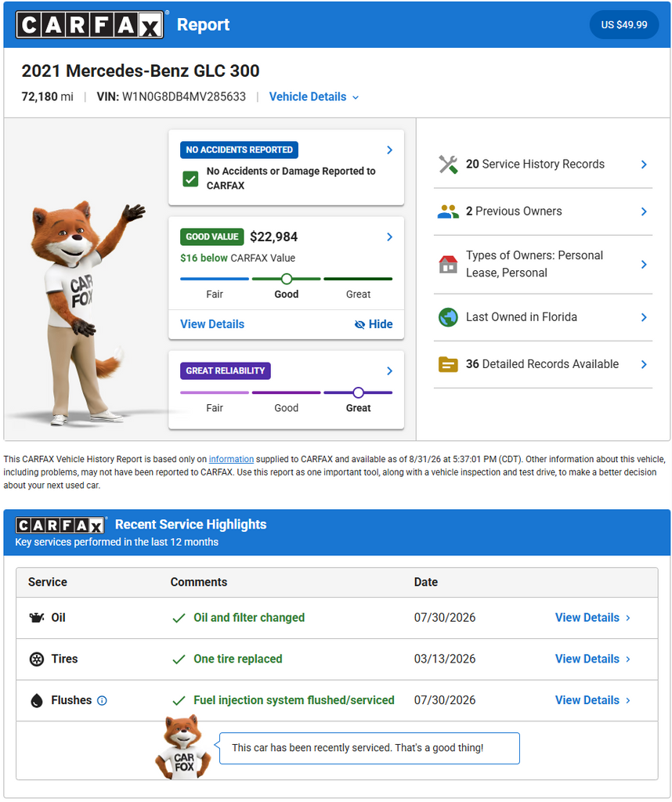Click the 2021 Mercedes-Benz GLC 300 title
This screenshot has height=802, width=672.
point(140,70)
